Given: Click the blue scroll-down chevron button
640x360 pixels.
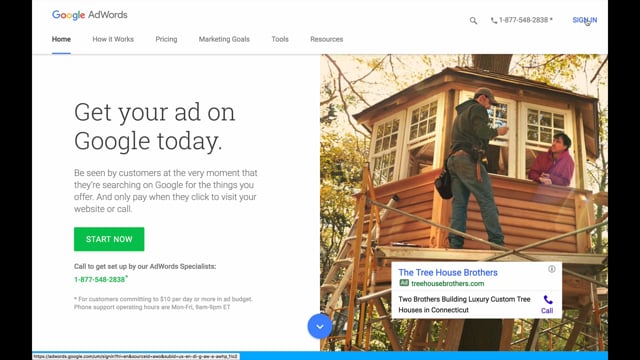Looking at the screenshot, I should tap(320, 327).
